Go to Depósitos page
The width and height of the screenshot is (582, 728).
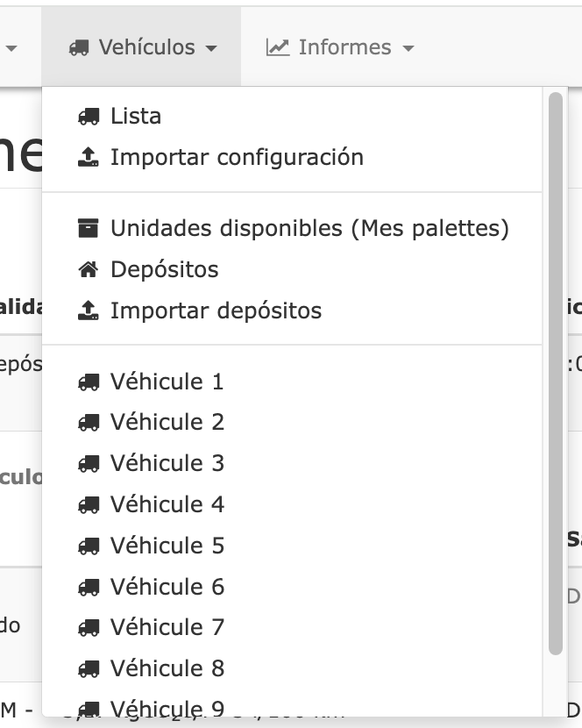[x=164, y=270]
